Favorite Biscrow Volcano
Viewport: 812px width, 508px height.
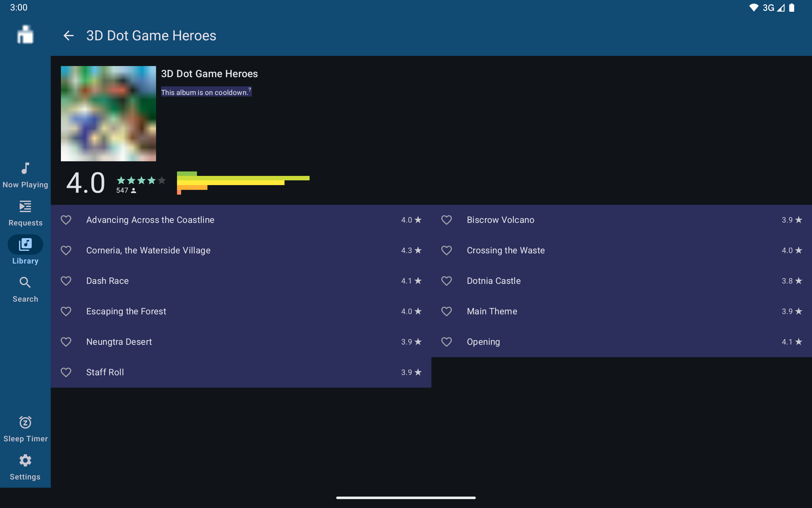pyautogui.click(x=447, y=220)
